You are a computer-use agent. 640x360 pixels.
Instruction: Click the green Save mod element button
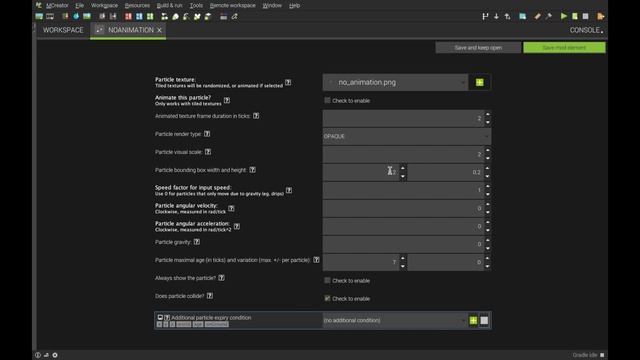[564, 48]
